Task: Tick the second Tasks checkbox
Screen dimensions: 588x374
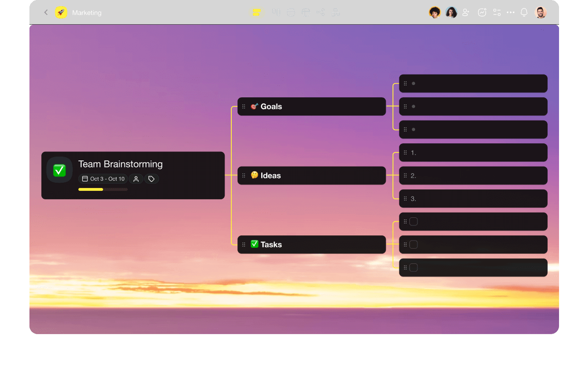Action: [x=414, y=244]
